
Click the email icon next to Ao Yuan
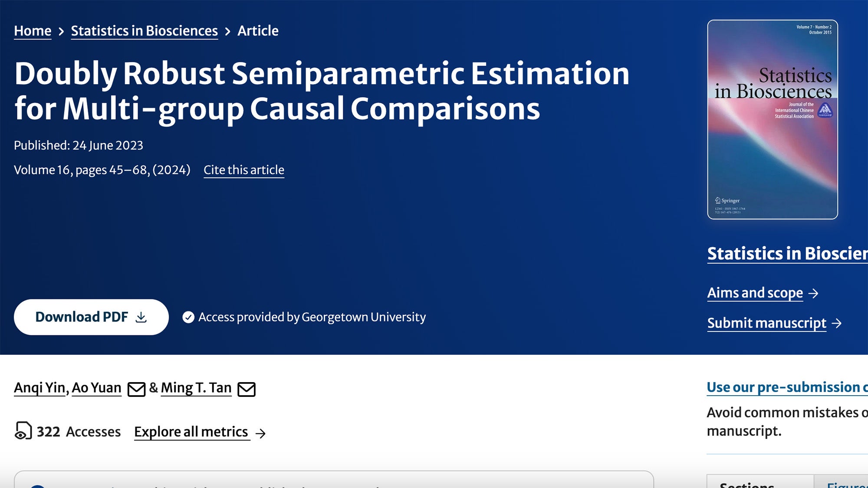click(135, 388)
